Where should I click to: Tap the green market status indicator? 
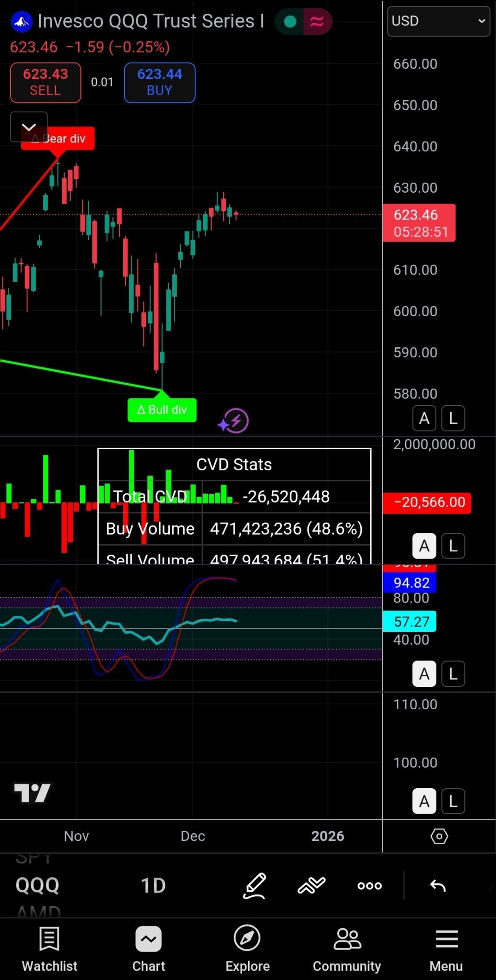290,22
